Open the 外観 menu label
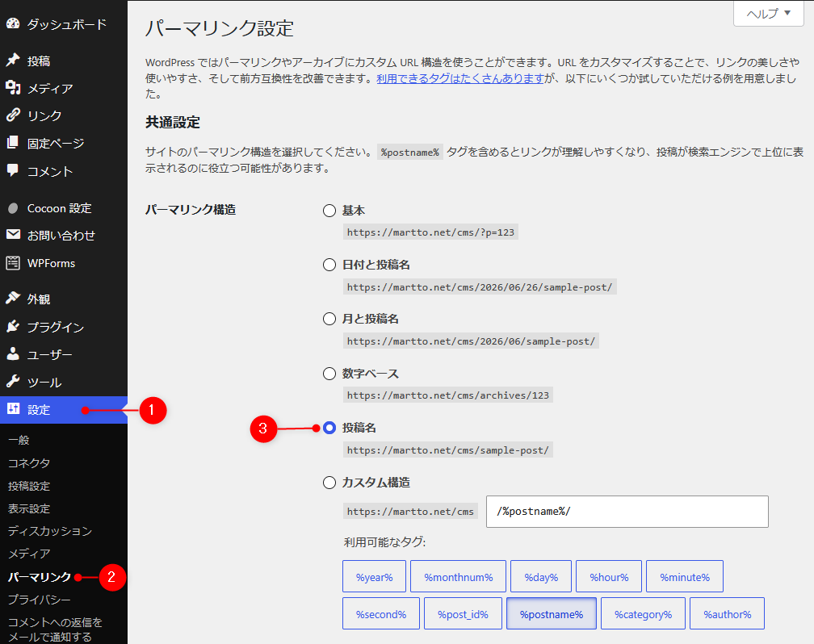The width and height of the screenshot is (814, 644). click(x=39, y=299)
